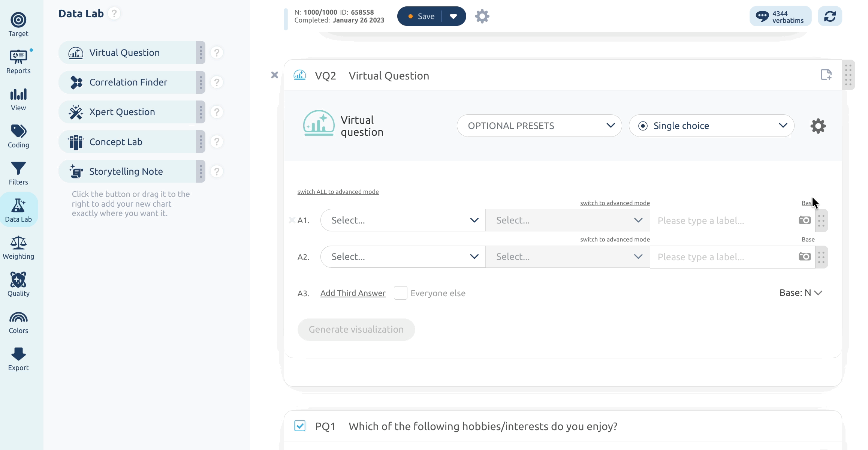Click the camera icon in A2 row
The height and width of the screenshot is (450, 868).
pyautogui.click(x=805, y=256)
